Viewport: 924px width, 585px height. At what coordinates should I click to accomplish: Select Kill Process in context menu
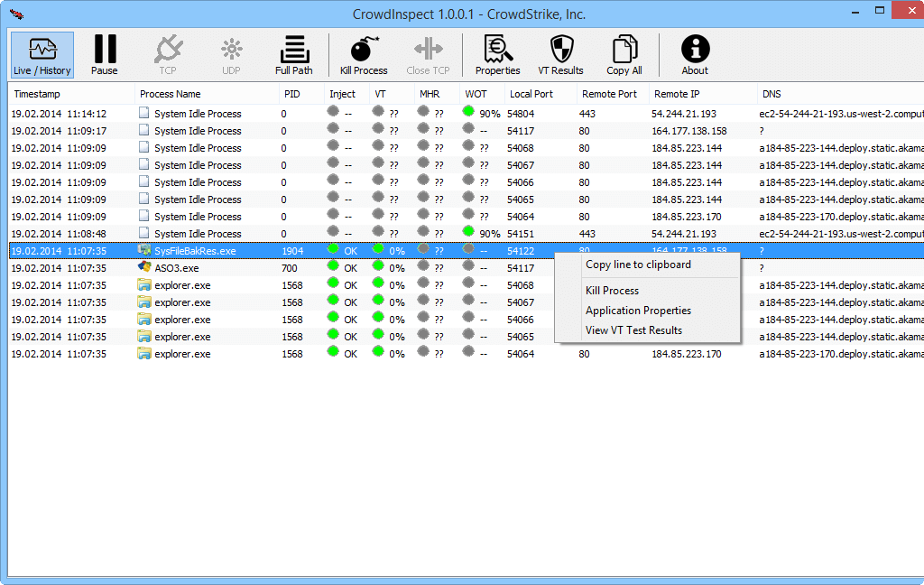click(x=613, y=291)
